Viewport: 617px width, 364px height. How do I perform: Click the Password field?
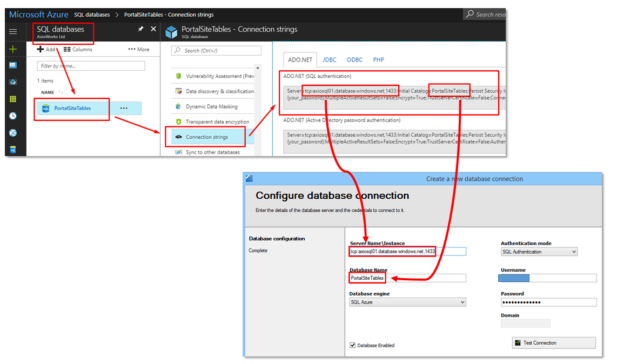tap(548, 302)
